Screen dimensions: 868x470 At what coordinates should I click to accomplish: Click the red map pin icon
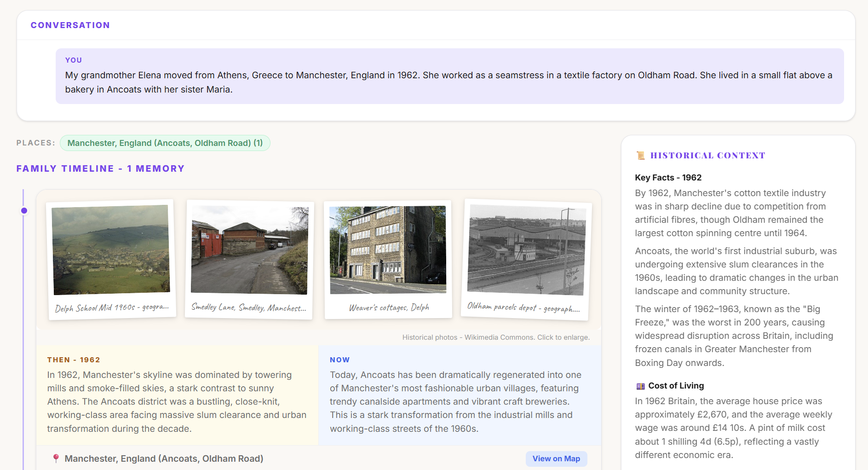tap(56, 458)
